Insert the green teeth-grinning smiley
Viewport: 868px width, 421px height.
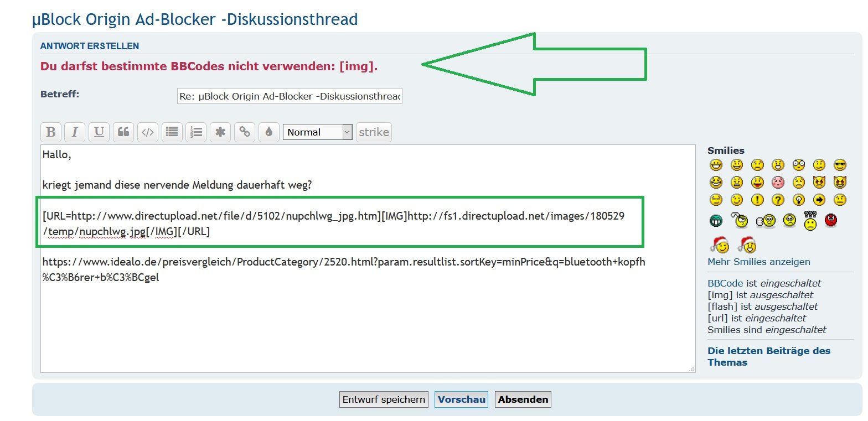click(x=716, y=221)
